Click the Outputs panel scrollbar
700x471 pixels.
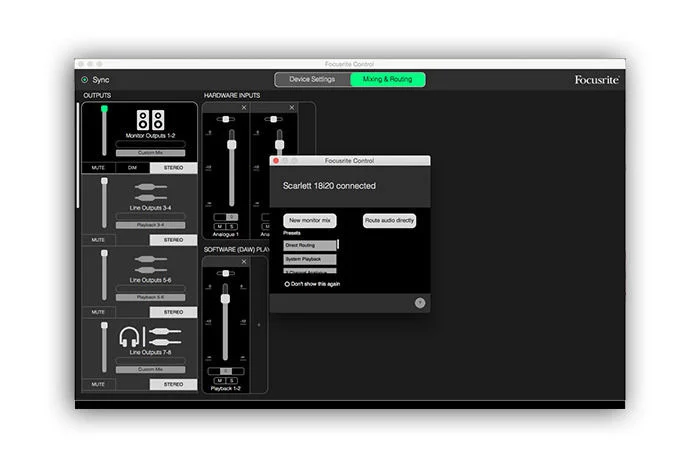pos(78,155)
